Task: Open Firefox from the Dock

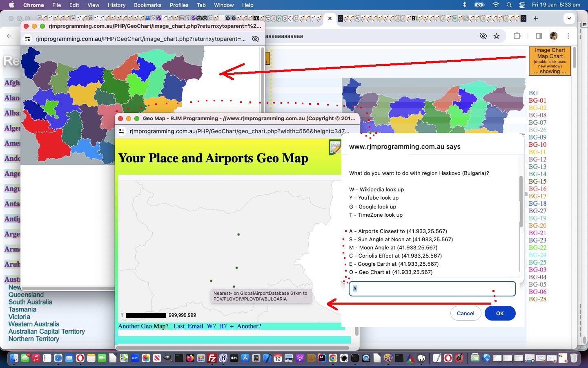Action: tap(190, 358)
